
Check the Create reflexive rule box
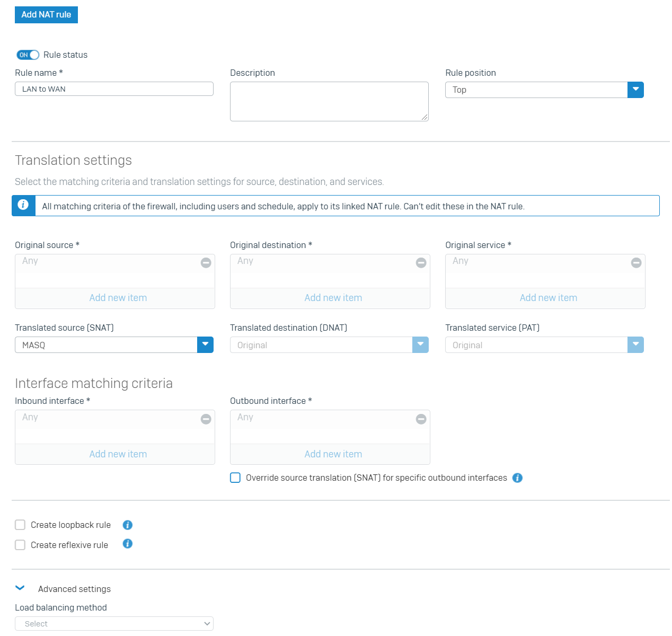tap(20, 545)
